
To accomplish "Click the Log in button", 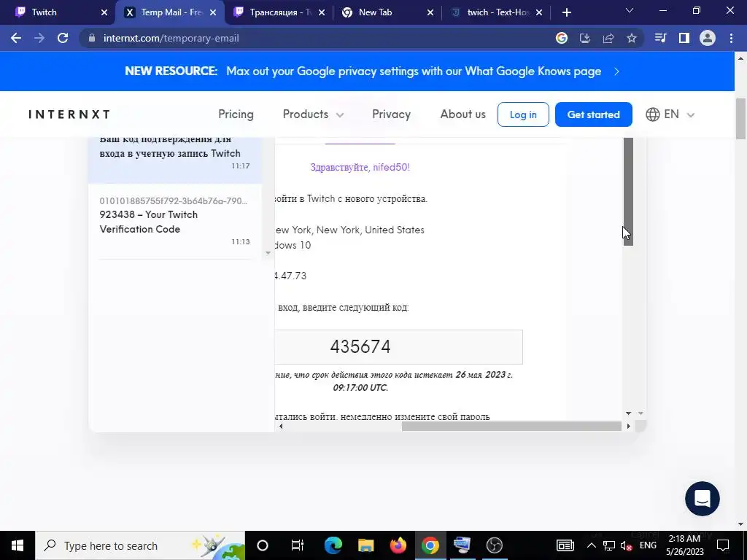I will (x=523, y=114).
